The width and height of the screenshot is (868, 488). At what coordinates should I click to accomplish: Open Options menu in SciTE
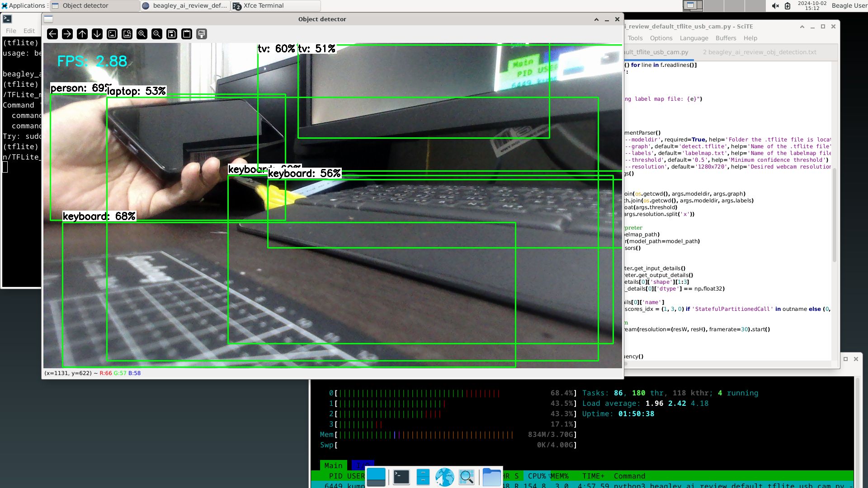click(x=661, y=38)
